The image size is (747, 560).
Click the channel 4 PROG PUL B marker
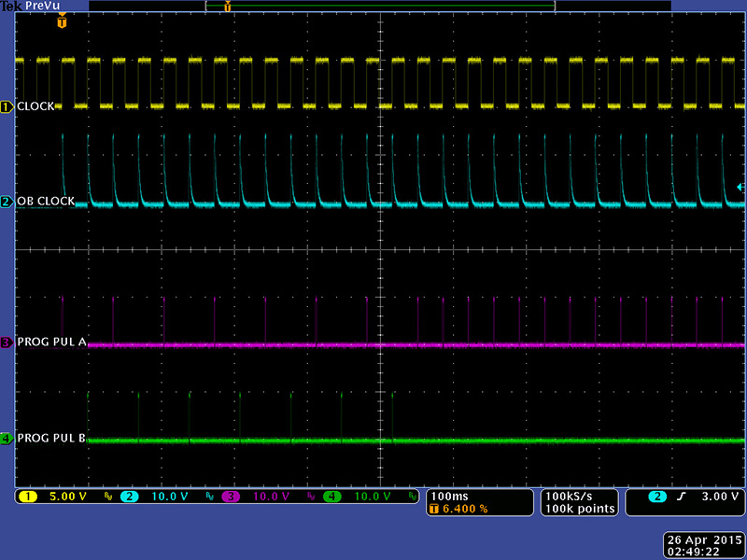pyautogui.click(x=7, y=438)
